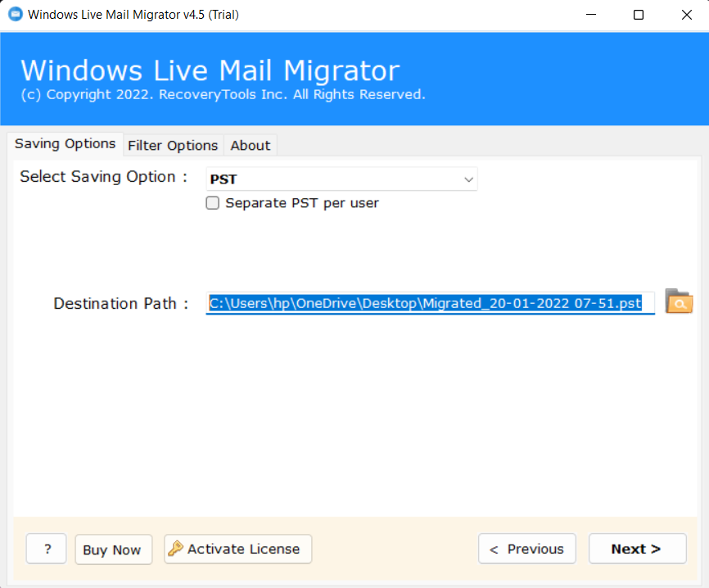This screenshot has width=709, height=588.
Task: Open the Select Saving Option dropdown
Action: 341,179
